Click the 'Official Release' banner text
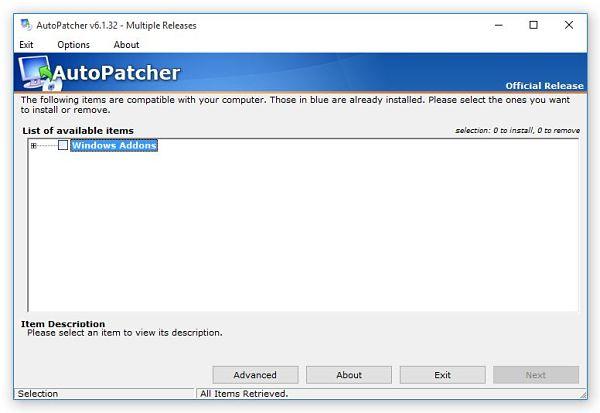Screen dimensions: 600x413 click(x=544, y=86)
